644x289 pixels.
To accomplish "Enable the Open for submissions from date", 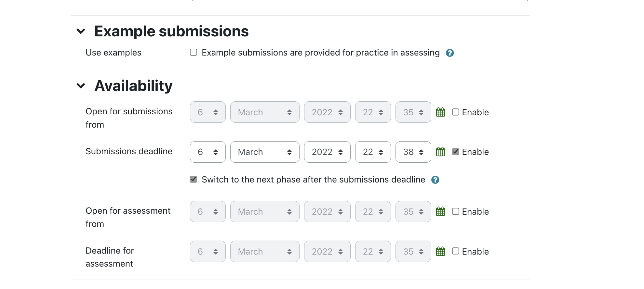I will (x=456, y=112).
